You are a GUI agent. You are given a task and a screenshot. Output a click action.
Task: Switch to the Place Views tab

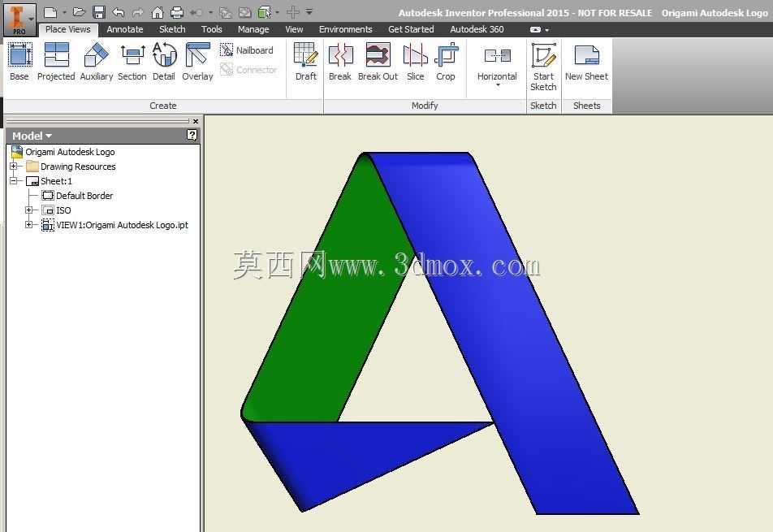click(x=68, y=29)
